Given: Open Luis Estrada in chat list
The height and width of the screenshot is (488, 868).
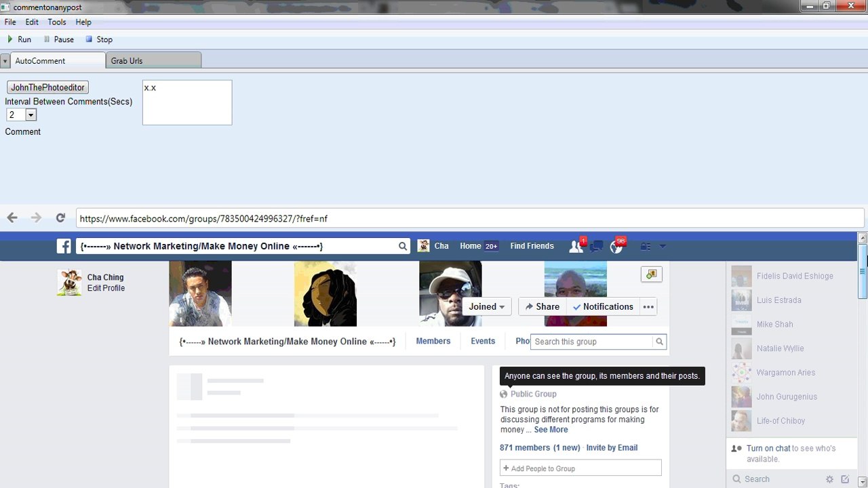Looking at the screenshot, I should 778,300.
